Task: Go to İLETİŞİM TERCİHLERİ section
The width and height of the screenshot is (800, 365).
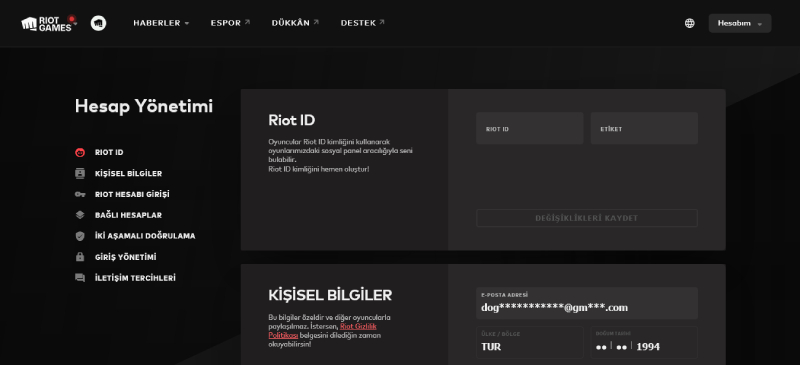Action: [x=135, y=278]
